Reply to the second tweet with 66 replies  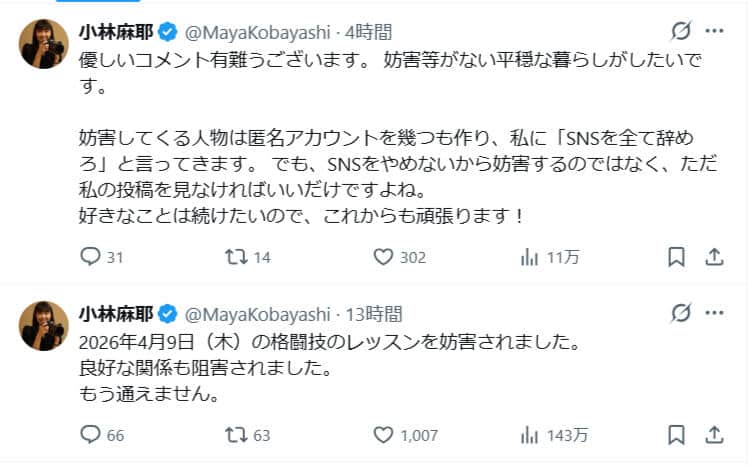(90, 435)
